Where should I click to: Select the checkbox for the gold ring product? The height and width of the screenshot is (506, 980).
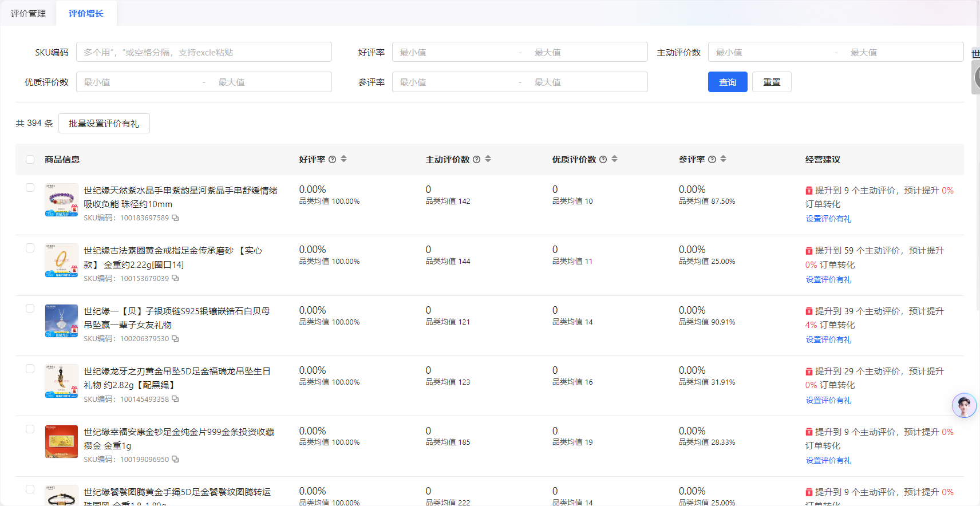[30, 248]
